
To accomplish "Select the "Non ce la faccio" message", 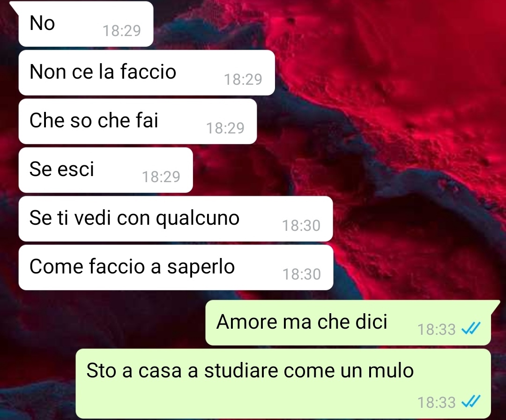I will click(147, 73).
